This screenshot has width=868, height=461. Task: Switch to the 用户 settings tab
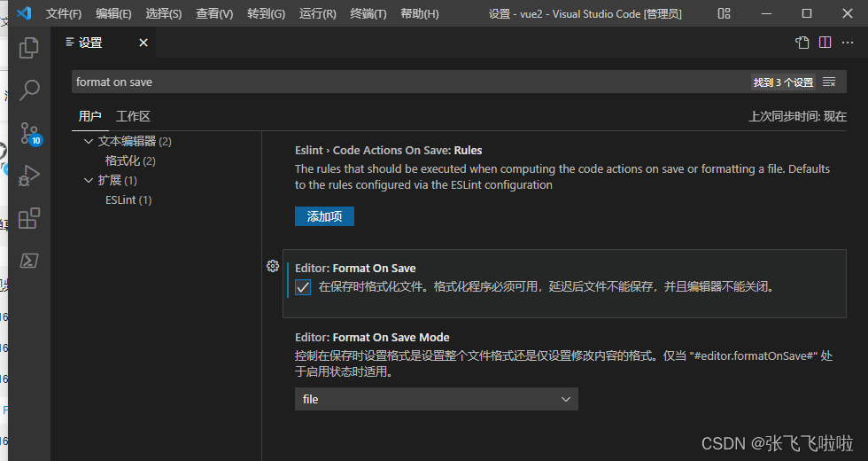(89, 116)
